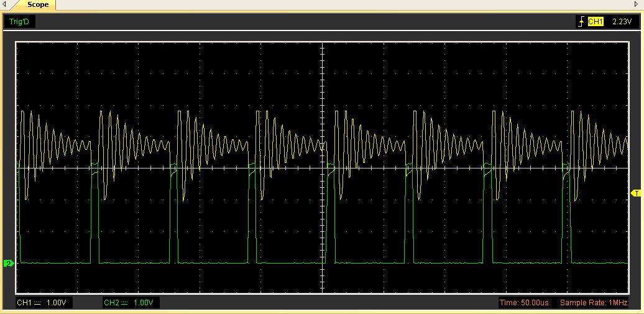Click the green channel 2 ground marker
This screenshot has width=644, height=314.
(8, 263)
